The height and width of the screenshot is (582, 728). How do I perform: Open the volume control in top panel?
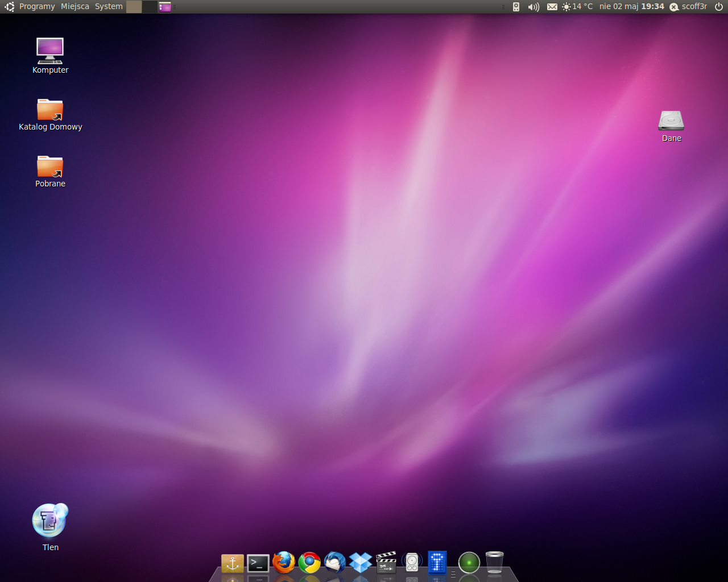click(x=533, y=7)
